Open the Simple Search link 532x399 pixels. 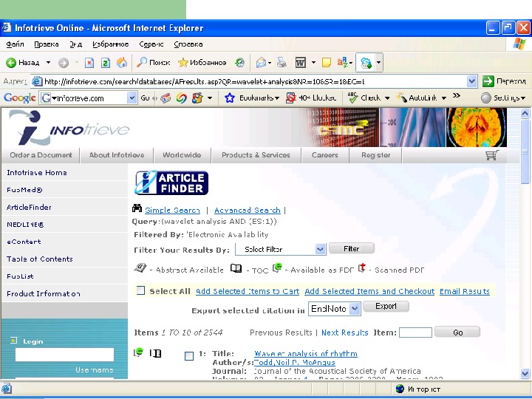pos(172,210)
